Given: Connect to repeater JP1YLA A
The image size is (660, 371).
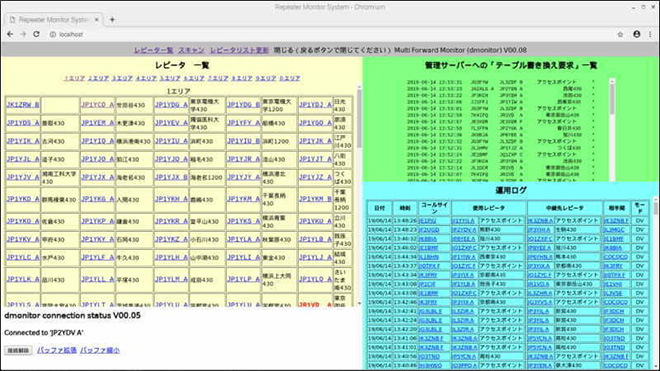Looking at the screenshot, I should (244, 239).
